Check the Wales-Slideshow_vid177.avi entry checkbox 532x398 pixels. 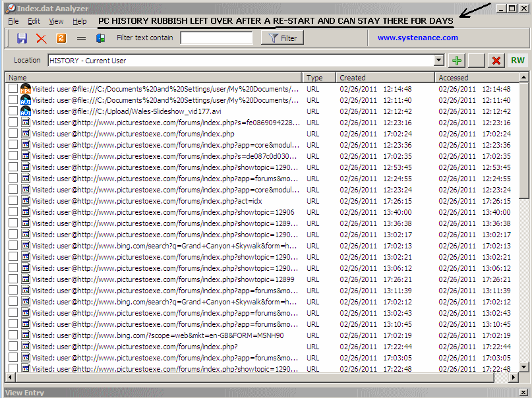click(13, 111)
